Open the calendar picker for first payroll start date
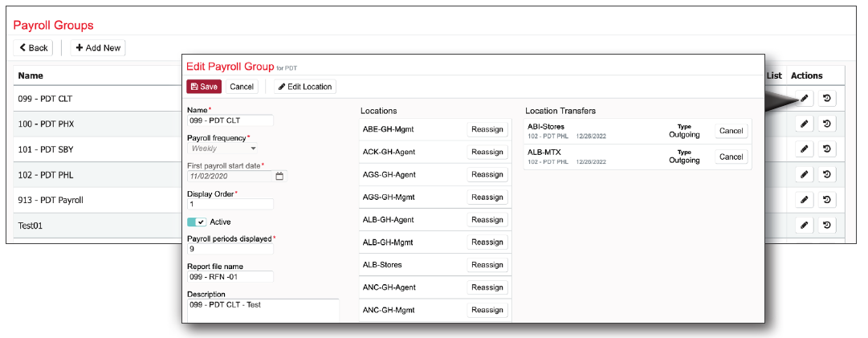The width and height of the screenshot is (868, 338). (279, 176)
